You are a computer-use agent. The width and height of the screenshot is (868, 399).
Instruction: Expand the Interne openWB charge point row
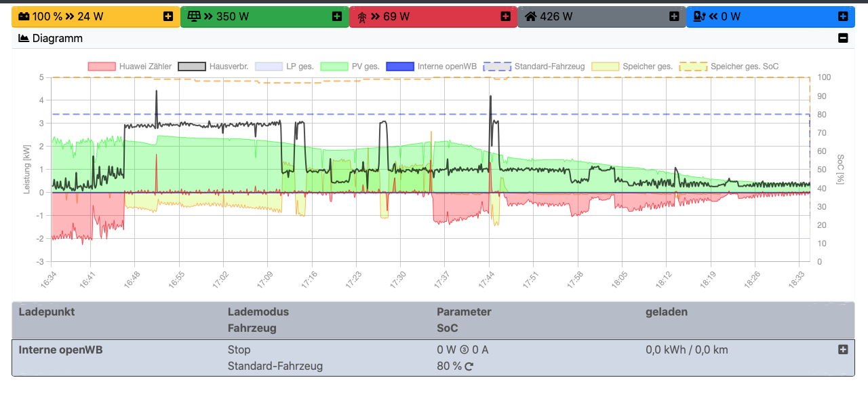point(843,349)
